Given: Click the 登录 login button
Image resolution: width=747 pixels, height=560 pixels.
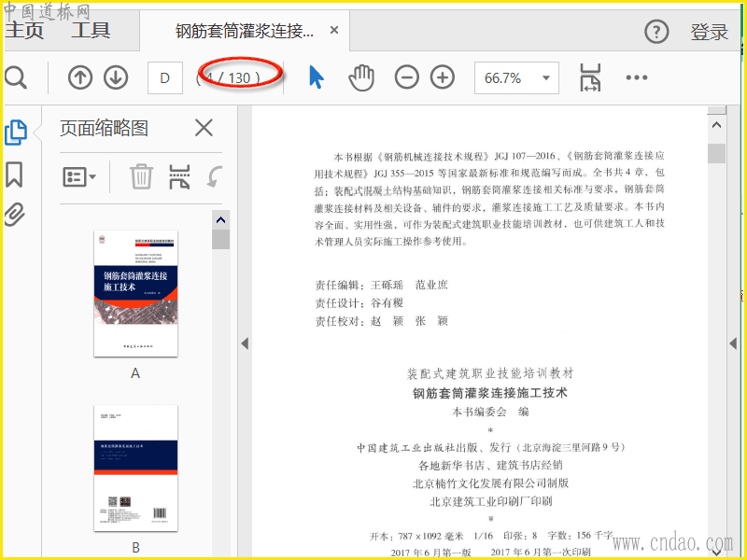Looking at the screenshot, I should 710,32.
